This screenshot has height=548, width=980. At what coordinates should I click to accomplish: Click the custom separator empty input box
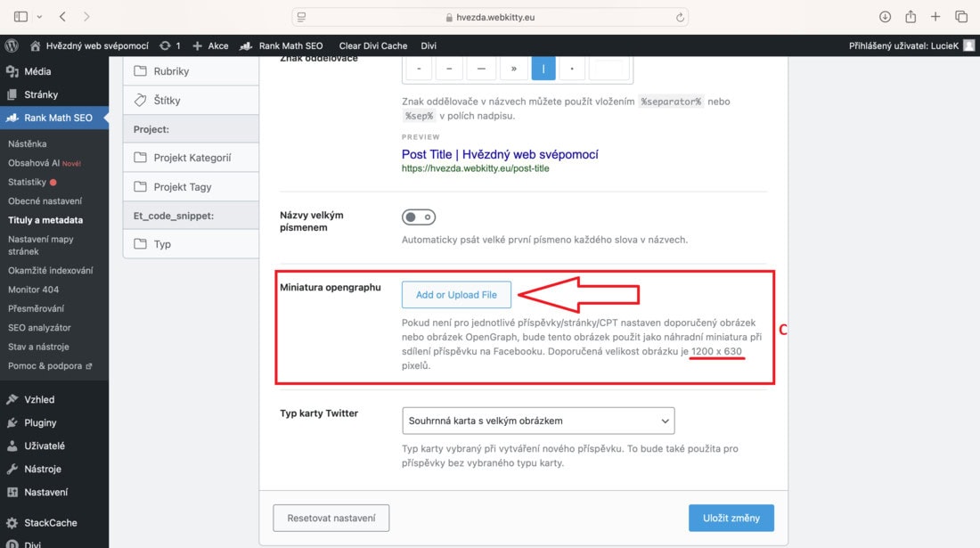click(609, 68)
